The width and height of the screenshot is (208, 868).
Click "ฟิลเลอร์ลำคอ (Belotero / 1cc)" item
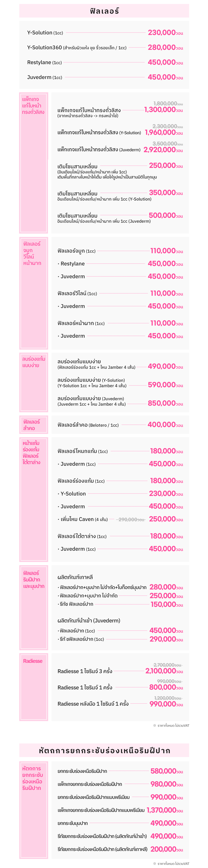(88, 425)
